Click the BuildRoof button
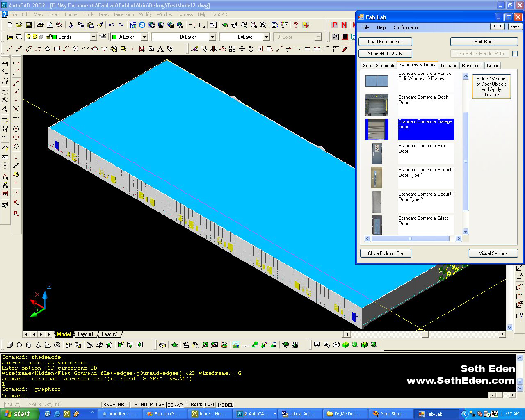The height and width of the screenshot is (420, 525). pos(484,42)
